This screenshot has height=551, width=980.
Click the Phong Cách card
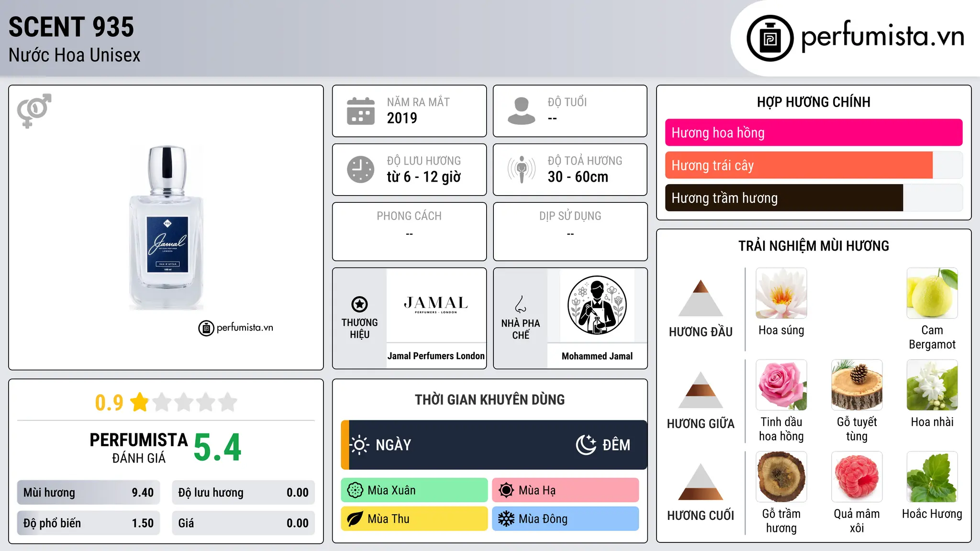coord(409,231)
